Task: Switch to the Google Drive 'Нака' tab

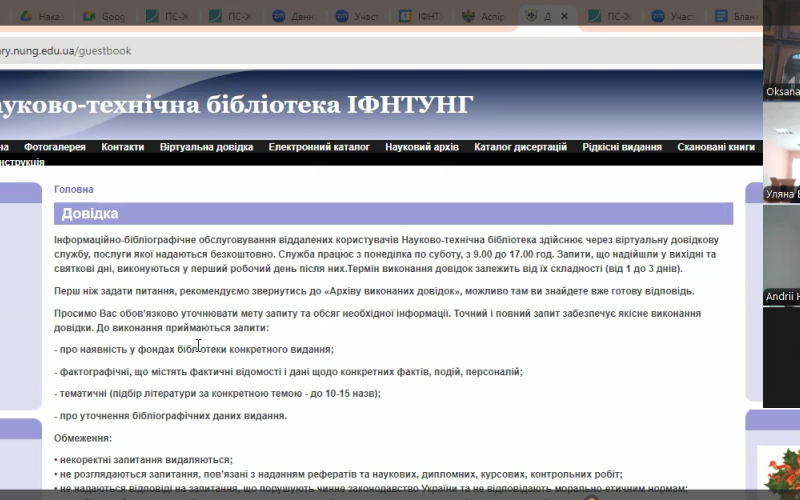Action: [x=42, y=16]
